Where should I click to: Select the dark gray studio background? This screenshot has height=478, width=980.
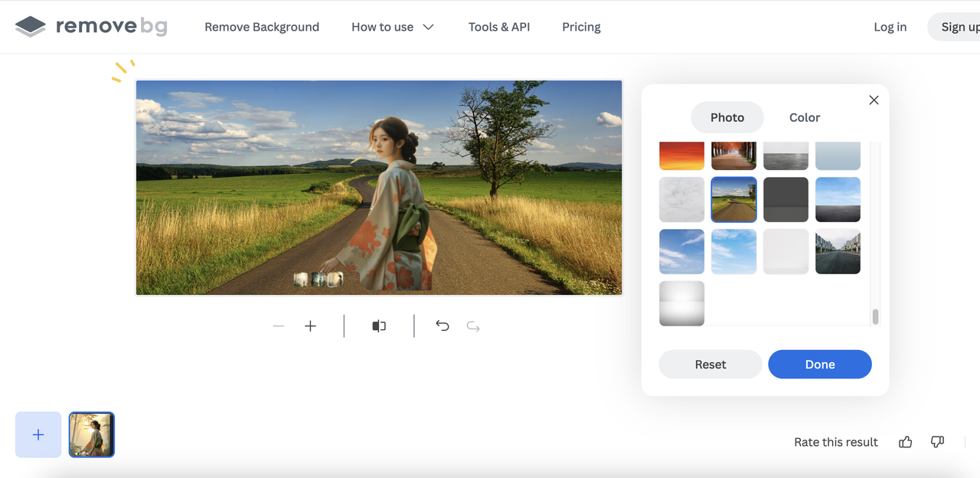pyautogui.click(x=786, y=199)
